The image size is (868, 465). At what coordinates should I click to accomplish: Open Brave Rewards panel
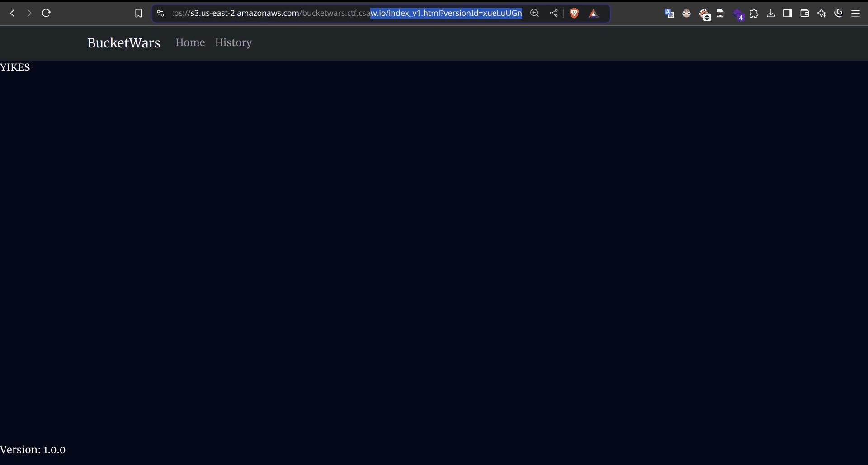coord(594,14)
